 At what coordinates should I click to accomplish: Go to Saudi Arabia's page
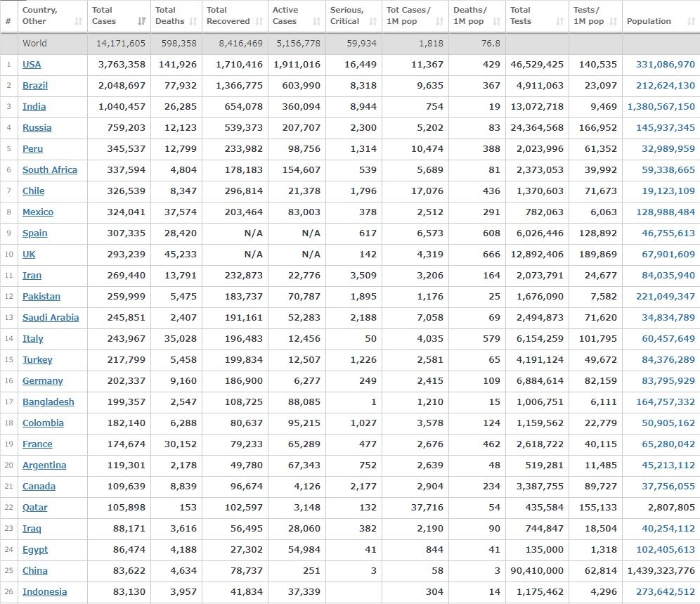tap(51, 318)
